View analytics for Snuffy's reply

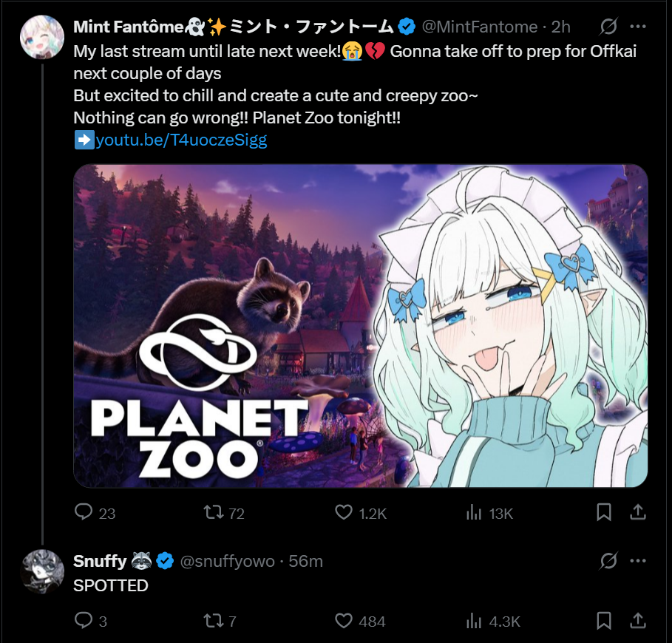tap(474, 621)
